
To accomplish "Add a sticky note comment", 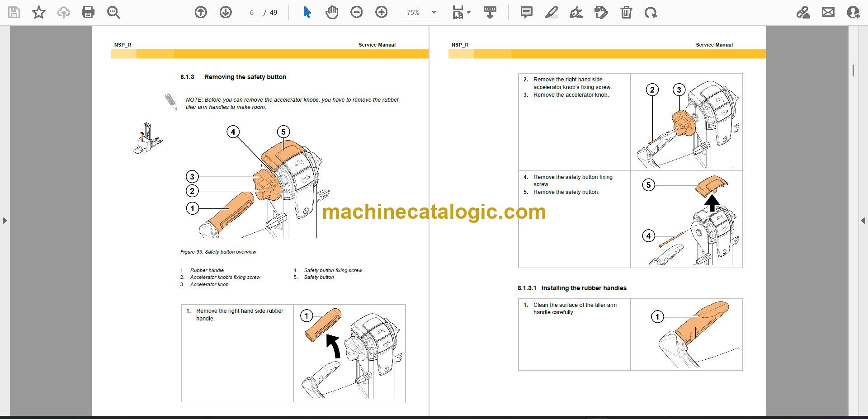I will 527,12.
